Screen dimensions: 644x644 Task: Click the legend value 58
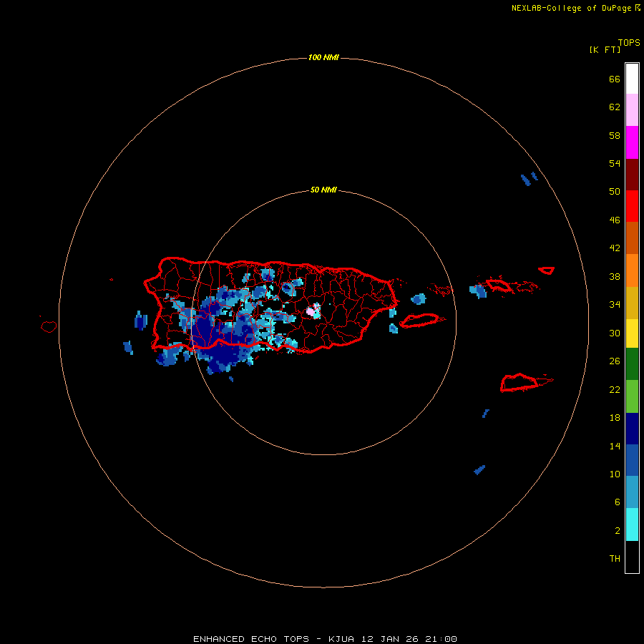pyautogui.click(x=615, y=135)
